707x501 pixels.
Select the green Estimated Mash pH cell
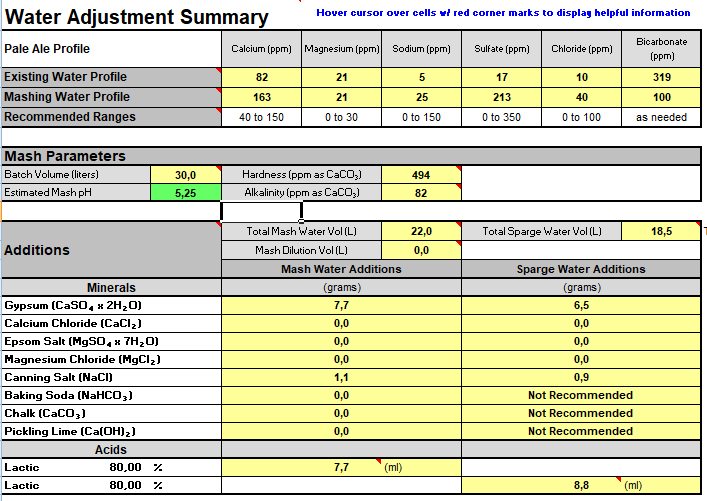click(185, 192)
